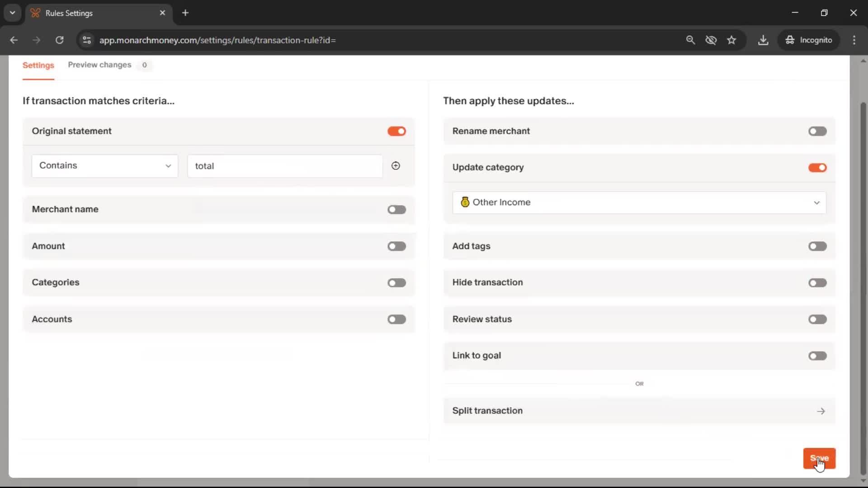Click the statement text field containing 'total'
Image resolution: width=868 pixels, height=488 pixels.
[x=285, y=166]
